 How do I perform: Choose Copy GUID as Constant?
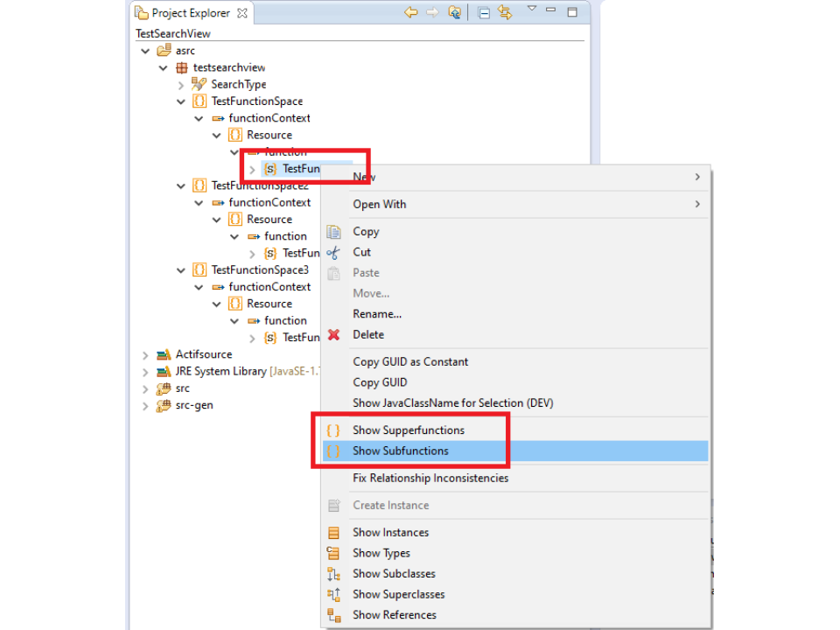coord(409,361)
